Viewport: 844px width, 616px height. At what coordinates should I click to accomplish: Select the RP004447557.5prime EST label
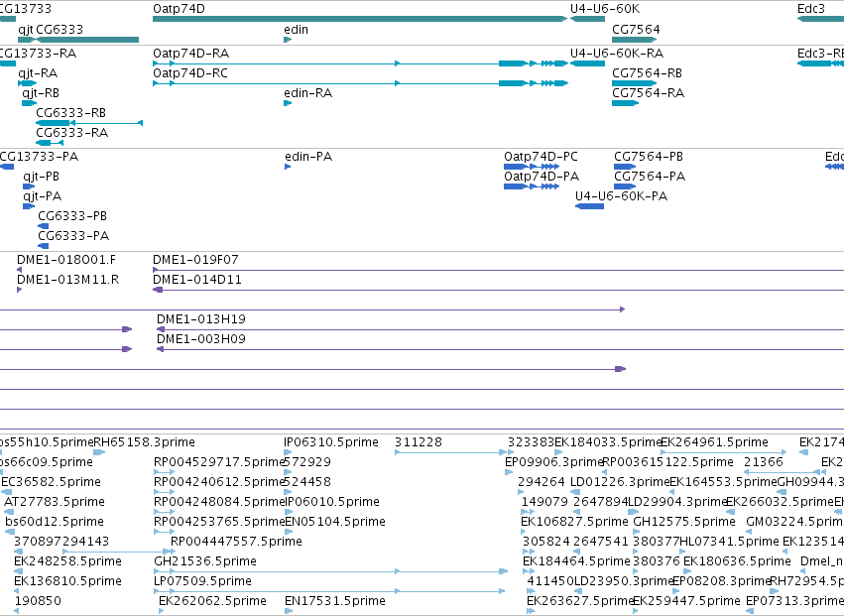[x=236, y=542]
